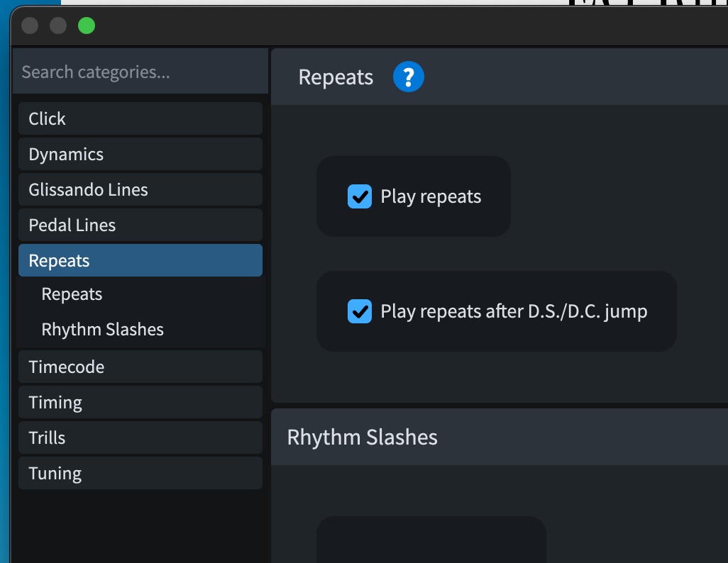728x563 pixels.
Task: Open the Trills category
Action: click(x=140, y=438)
